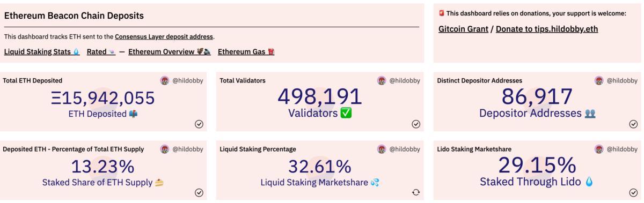This screenshot has height=203, width=644.
Task: Follow the Consensus Layer deposit address link
Action: tap(164, 36)
